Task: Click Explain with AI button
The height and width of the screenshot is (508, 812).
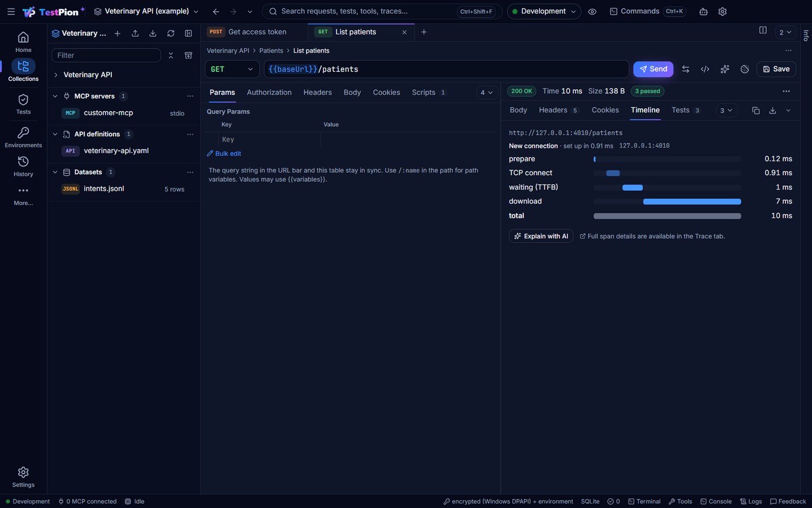Action: click(x=541, y=236)
